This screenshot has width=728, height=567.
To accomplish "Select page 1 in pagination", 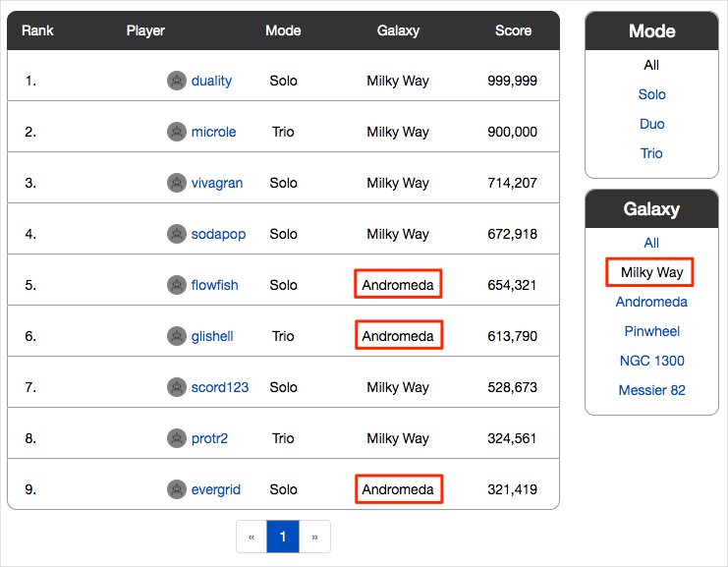I will [283, 537].
